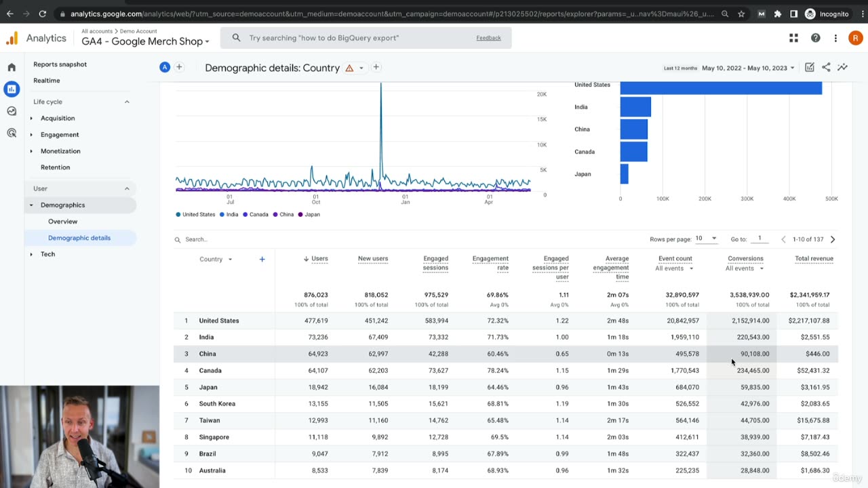Open browser extensions puzzle icon
868x488 pixels.
(x=777, y=14)
